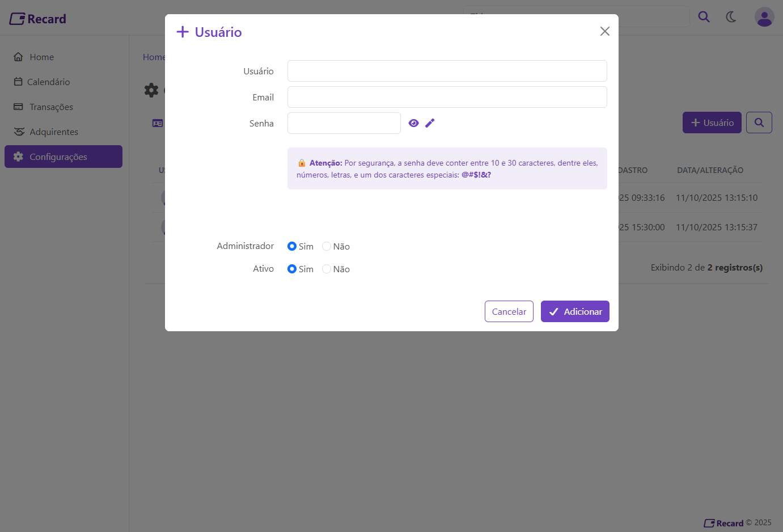The height and width of the screenshot is (532, 783).
Task: Click into the Email field
Action: coord(447,97)
